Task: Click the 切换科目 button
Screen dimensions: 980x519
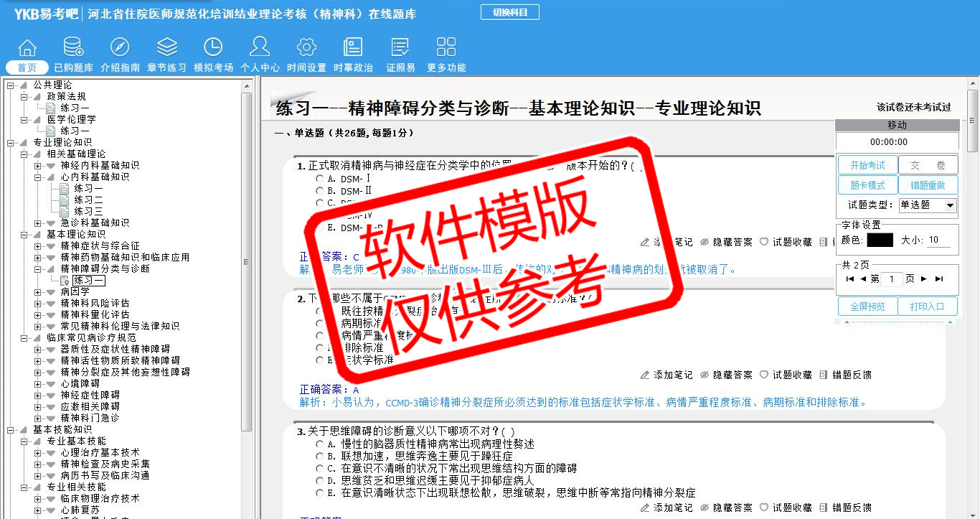Action: [x=509, y=12]
